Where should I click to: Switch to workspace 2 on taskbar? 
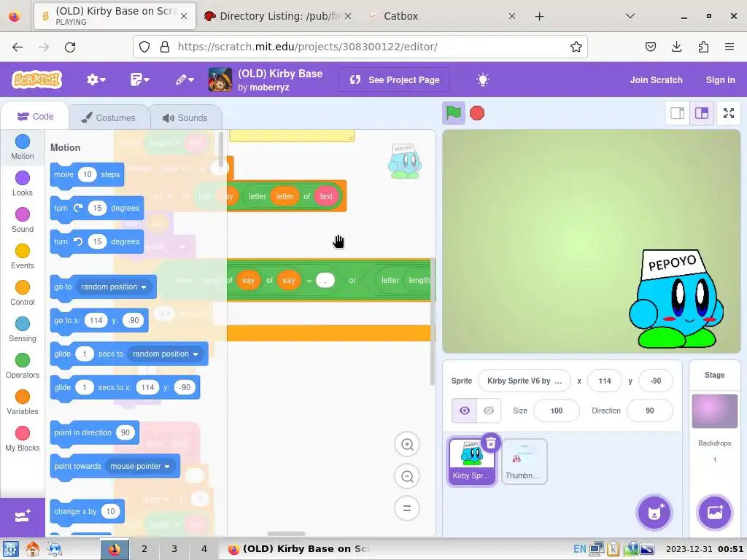click(144, 549)
